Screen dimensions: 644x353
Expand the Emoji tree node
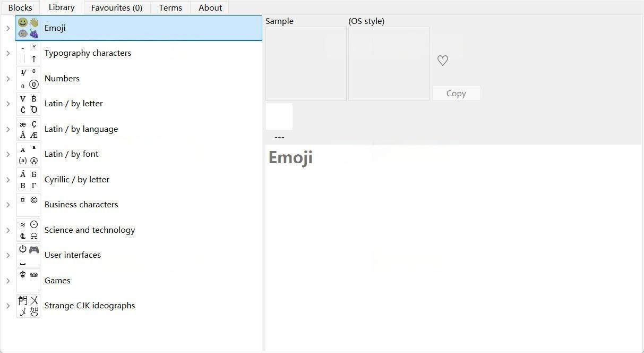tap(8, 28)
